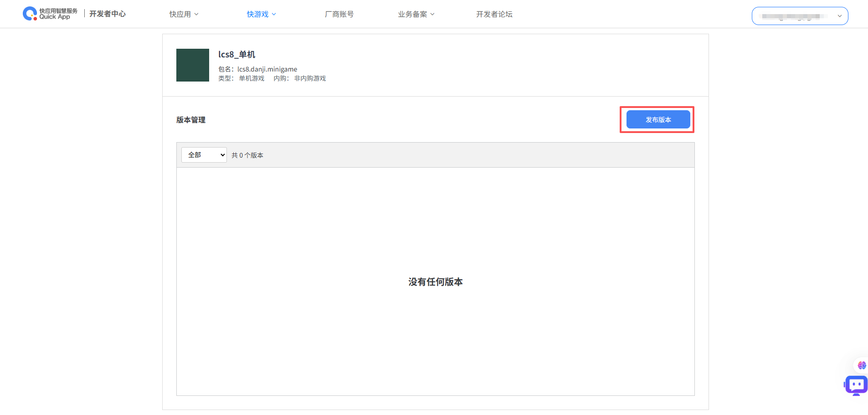868x415 pixels.
Task: Click the blue chevron beside 快游戏
Action: (274, 15)
